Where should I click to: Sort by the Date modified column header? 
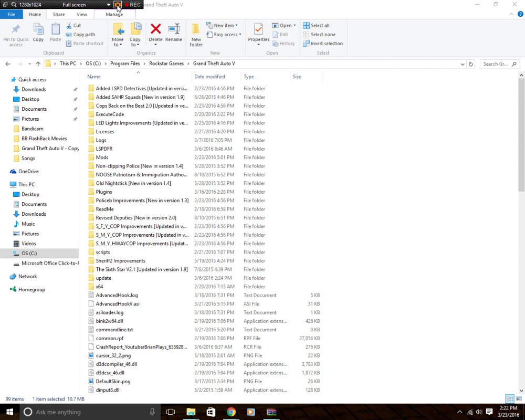point(216,77)
